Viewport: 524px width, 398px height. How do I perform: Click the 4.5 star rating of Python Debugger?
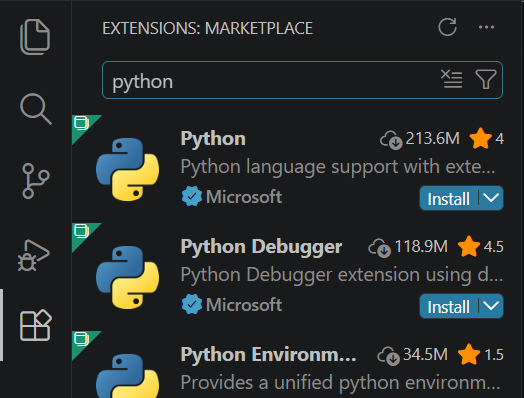click(481, 247)
